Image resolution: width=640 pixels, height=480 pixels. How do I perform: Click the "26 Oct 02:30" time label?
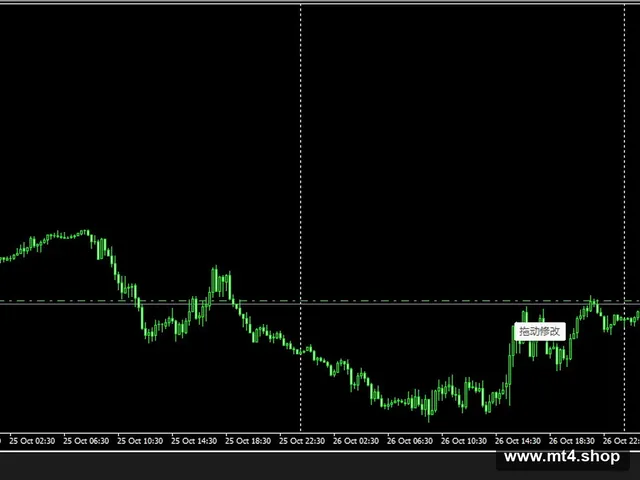tap(356, 441)
